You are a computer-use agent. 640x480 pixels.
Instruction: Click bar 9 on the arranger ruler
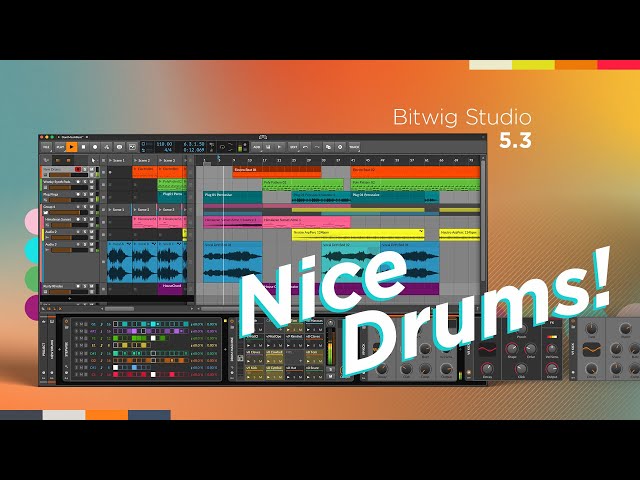(x=233, y=160)
